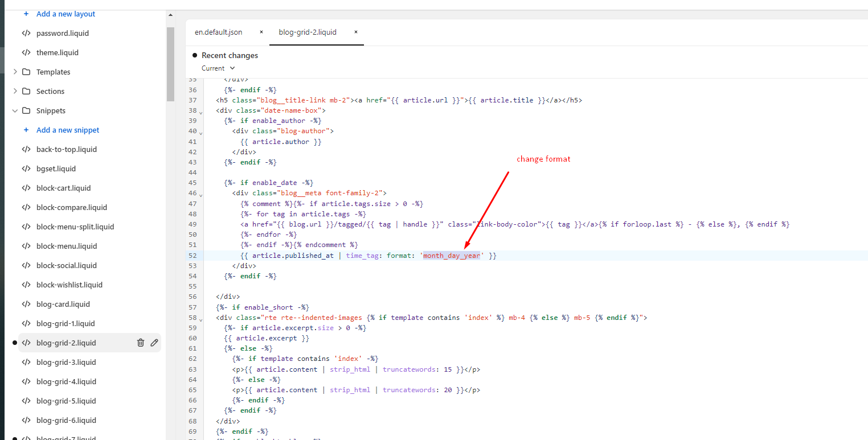Click the Snippets folder icon

click(x=26, y=110)
